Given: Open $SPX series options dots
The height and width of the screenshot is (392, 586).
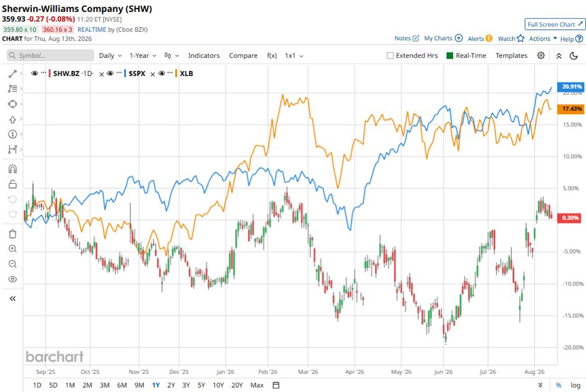Looking at the screenshot, I should 119,72.
